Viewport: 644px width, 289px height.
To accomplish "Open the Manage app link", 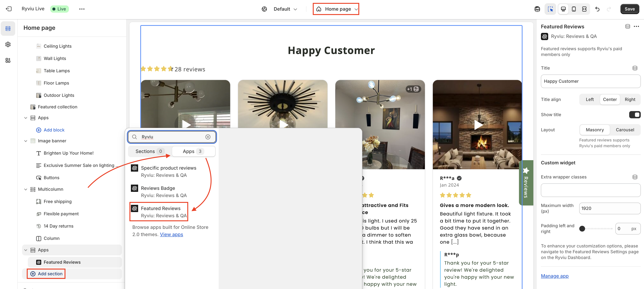I will click(x=555, y=276).
